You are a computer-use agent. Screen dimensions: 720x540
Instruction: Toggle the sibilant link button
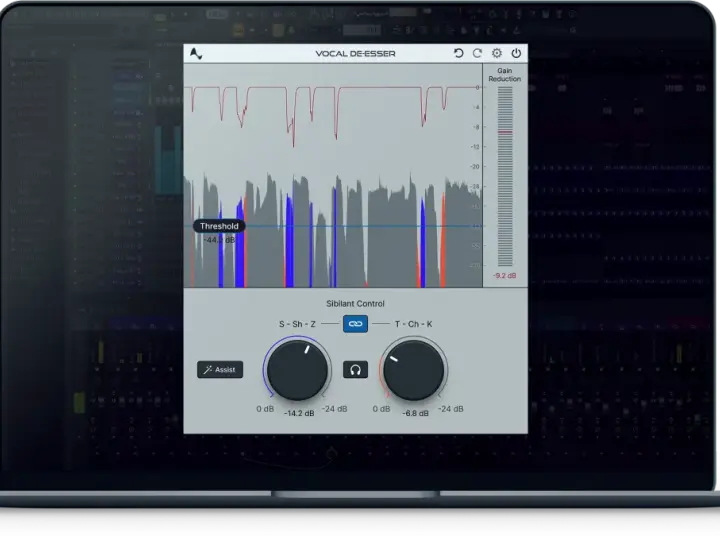tap(355, 324)
